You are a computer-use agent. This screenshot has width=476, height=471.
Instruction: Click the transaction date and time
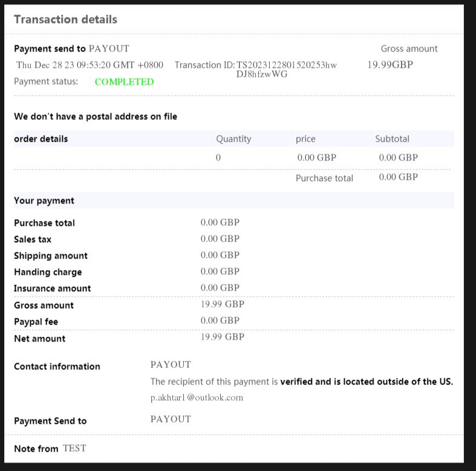pos(90,65)
